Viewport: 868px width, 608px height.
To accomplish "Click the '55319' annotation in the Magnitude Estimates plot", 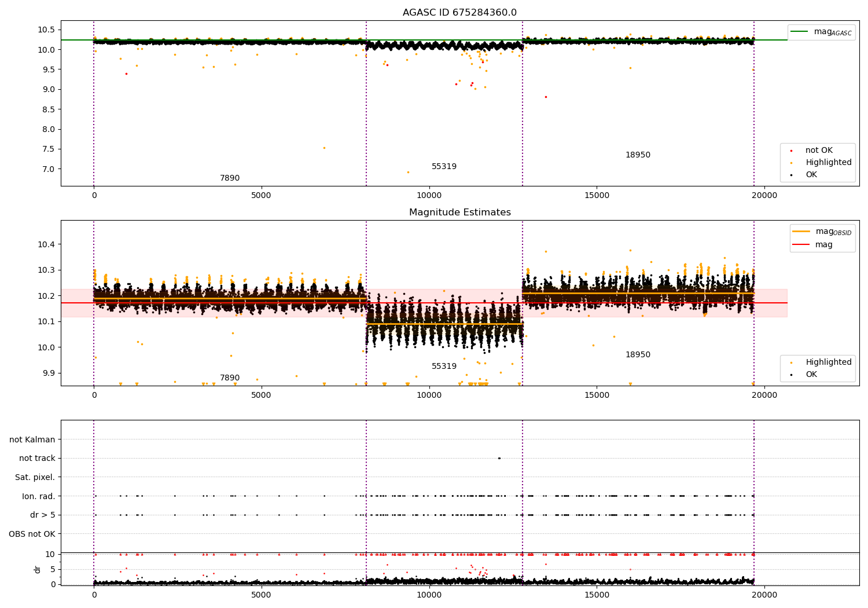I will [x=444, y=367].
